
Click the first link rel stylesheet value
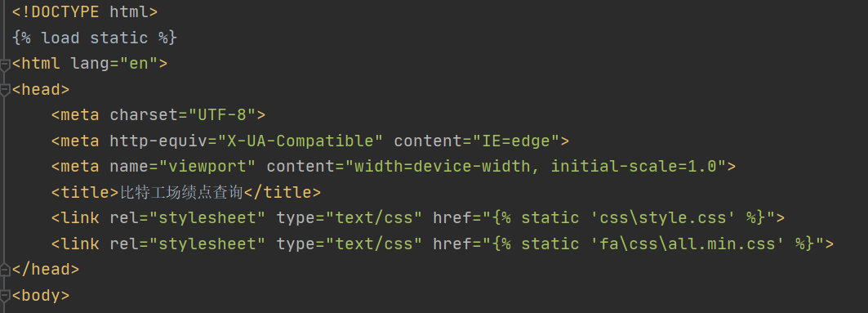click(207, 217)
